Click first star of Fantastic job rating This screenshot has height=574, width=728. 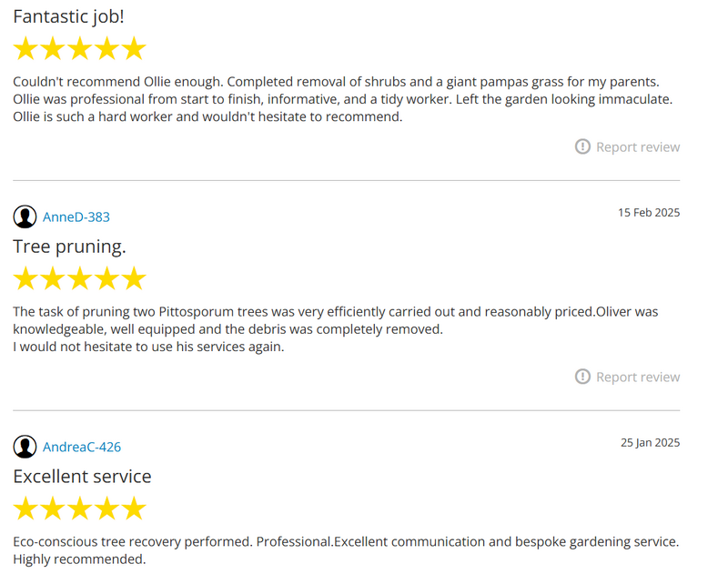point(25,49)
